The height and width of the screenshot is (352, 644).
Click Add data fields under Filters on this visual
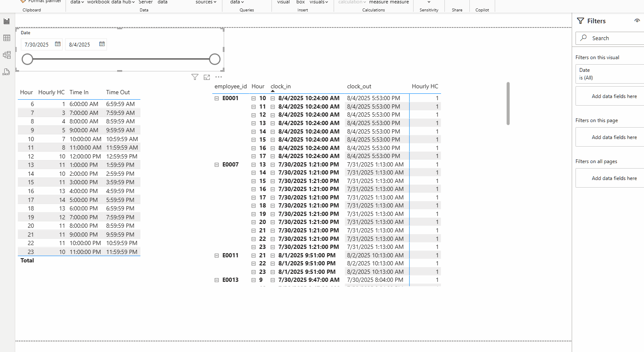[x=610, y=96]
